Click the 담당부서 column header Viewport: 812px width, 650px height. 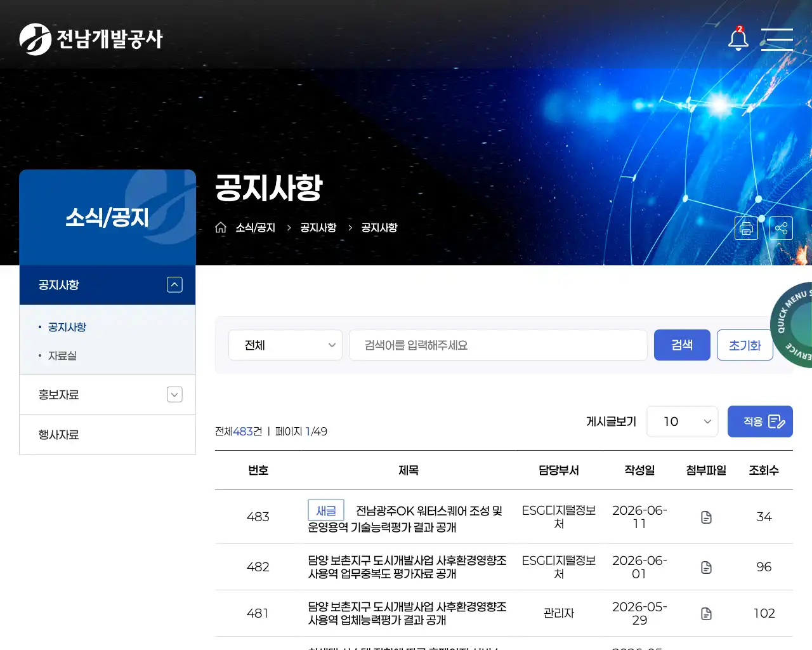(559, 470)
